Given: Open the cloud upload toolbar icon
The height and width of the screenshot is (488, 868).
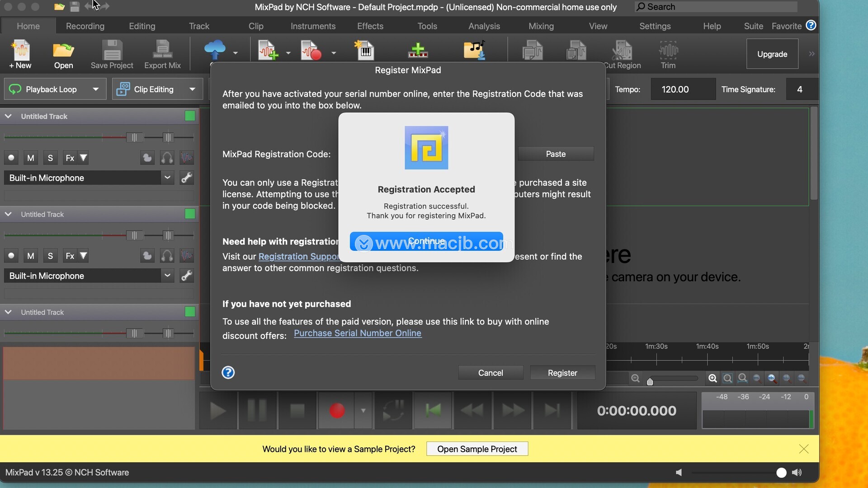Looking at the screenshot, I should [x=215, y=50].
